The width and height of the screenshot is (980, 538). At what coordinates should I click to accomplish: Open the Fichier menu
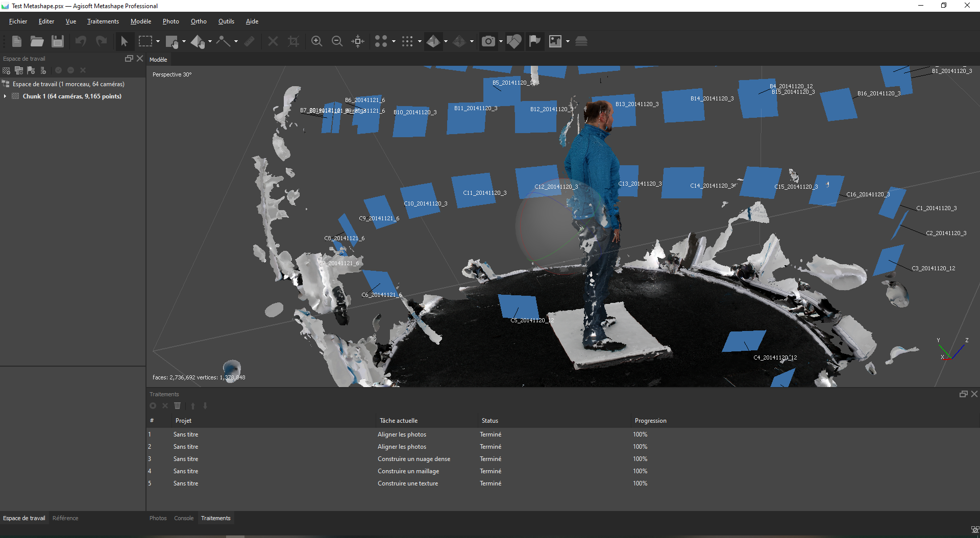point(18,21)
